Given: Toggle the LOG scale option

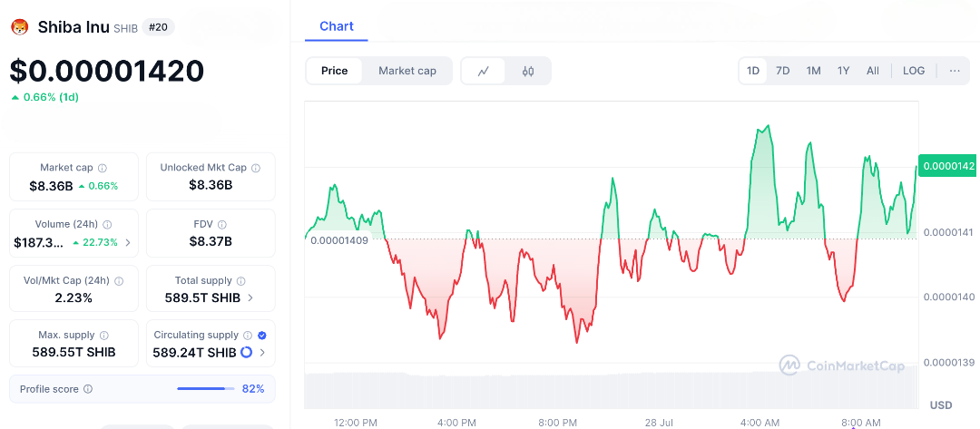Looking at the screenshot, I should 914,71.
